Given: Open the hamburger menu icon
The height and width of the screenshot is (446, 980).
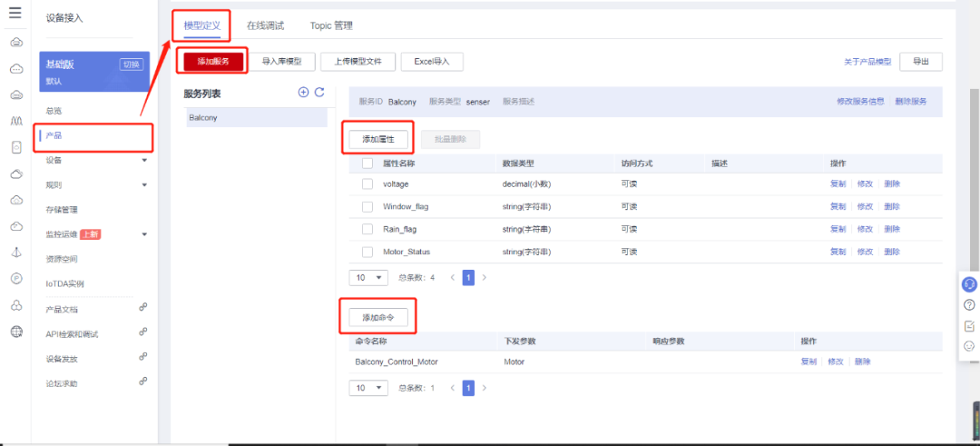Looking at the screenshot, I should (15, 13).
